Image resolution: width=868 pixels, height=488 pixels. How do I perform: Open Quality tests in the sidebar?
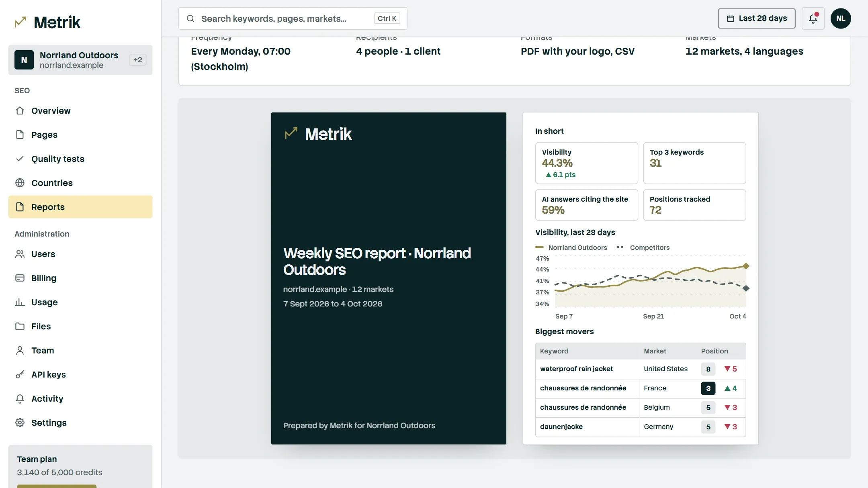(80, 159)
